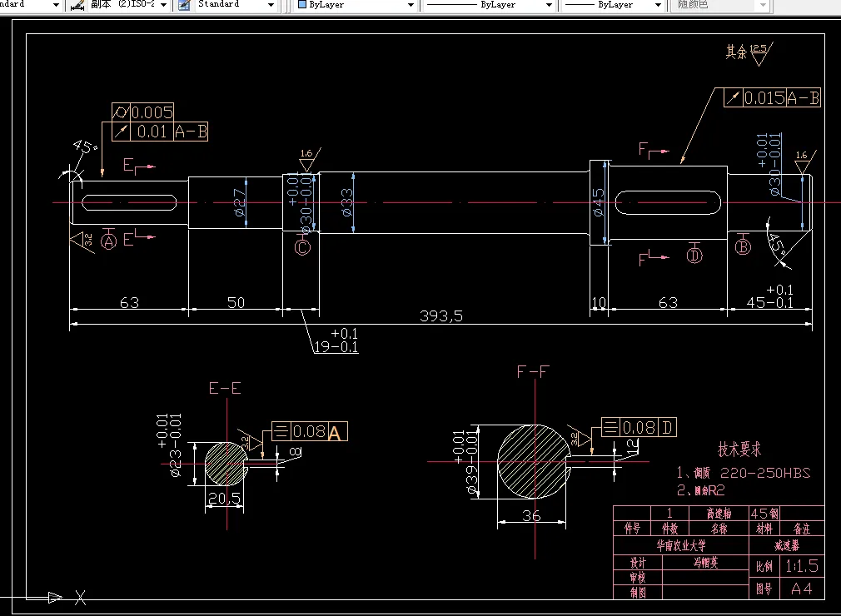841x616 pixels.
Task: Select the 制图 row label
Action: pos(638,593)
